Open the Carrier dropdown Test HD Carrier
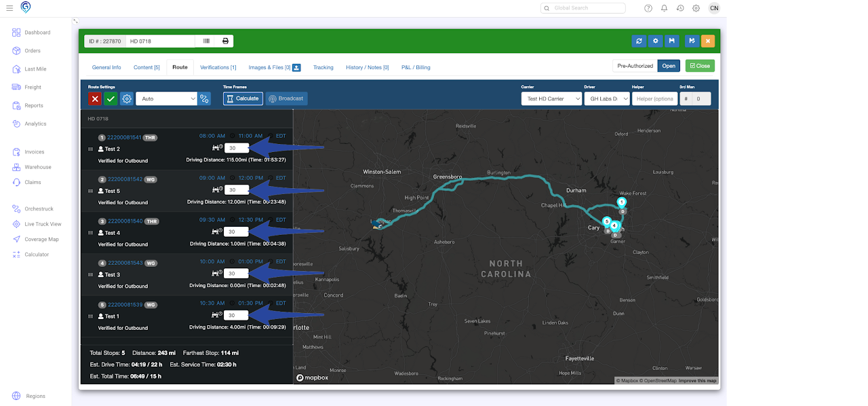This screenshot has width=868, height=406. 551,98
